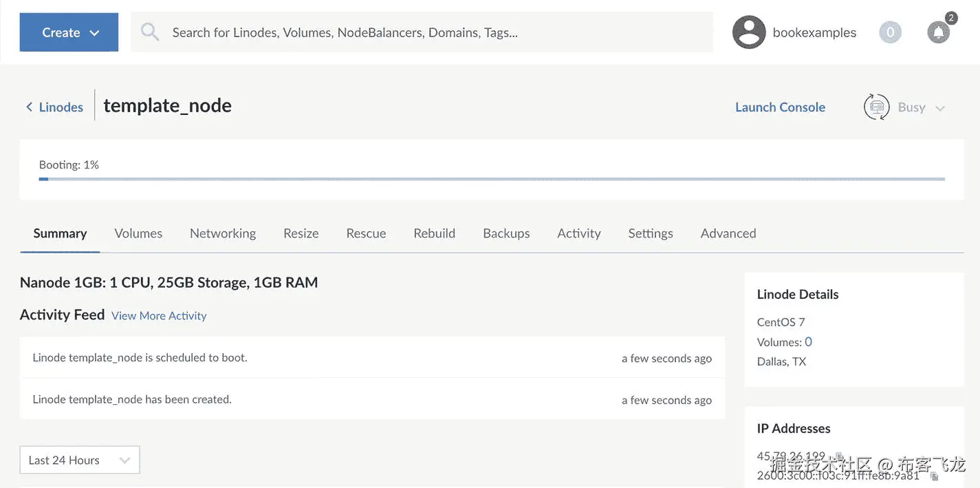Viewport: 980px width, 488px height.
Task: Click the grey 0 counter badge
Action: click(890, 32)
